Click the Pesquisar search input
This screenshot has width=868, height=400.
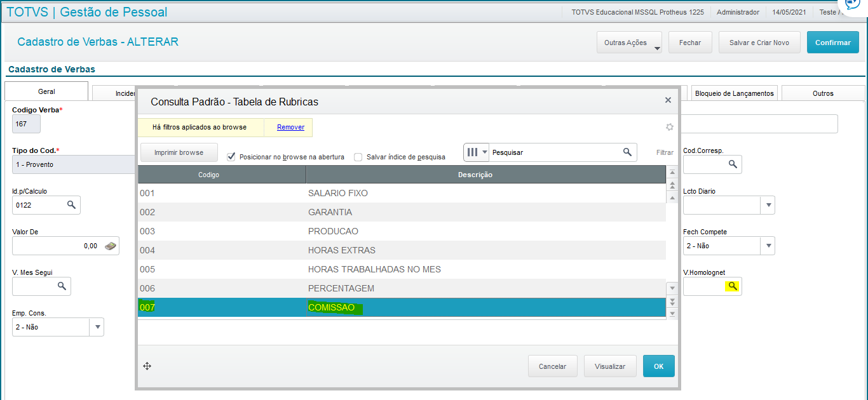[555, 152]
